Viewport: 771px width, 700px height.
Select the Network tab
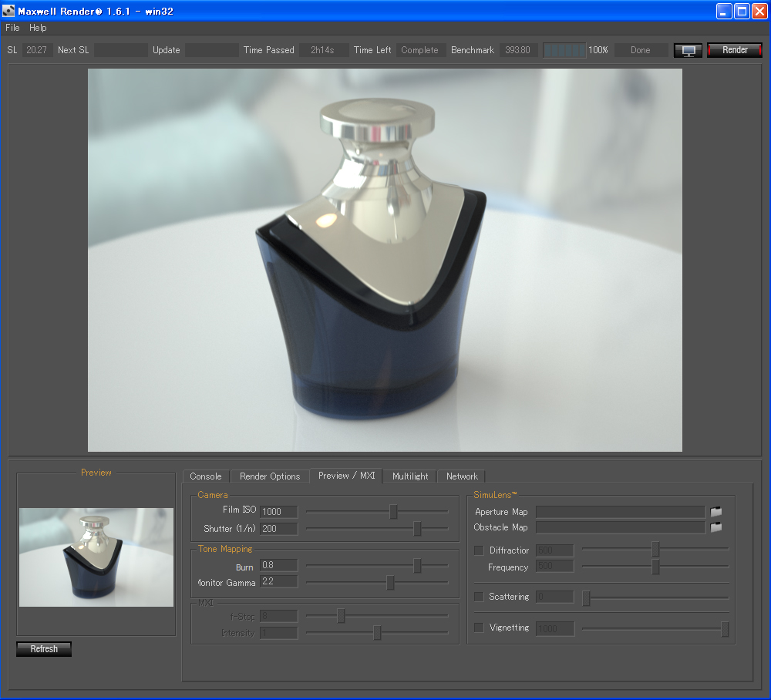click(462, 476)
